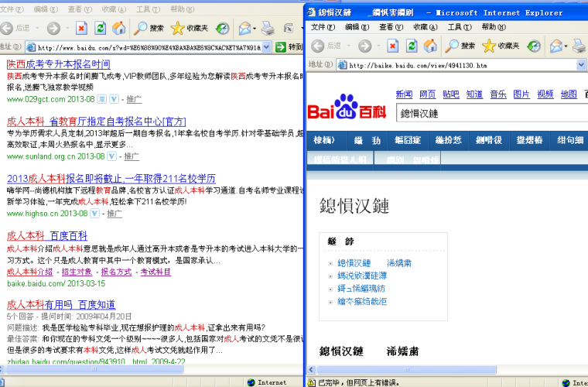Click 网页 link on Baike header
Screen dimensions: 588x387
point(428,94)
